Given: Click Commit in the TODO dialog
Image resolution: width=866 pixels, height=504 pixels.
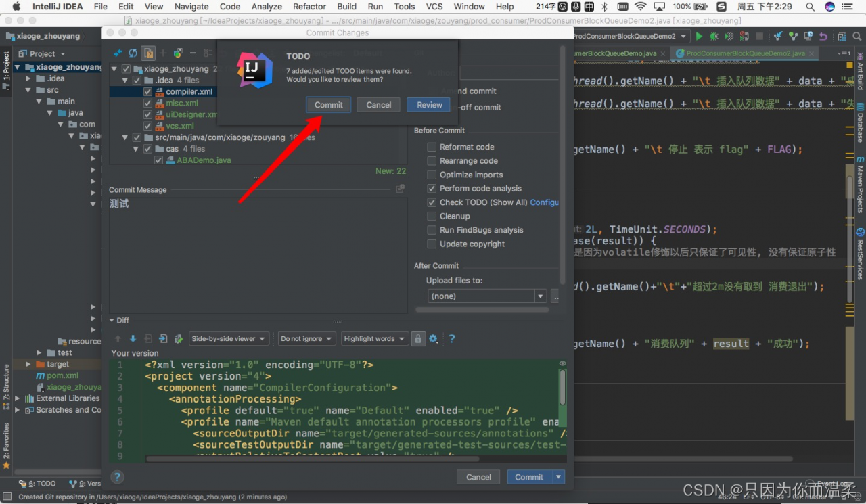Looking at the screenshot, I should 329,105.
